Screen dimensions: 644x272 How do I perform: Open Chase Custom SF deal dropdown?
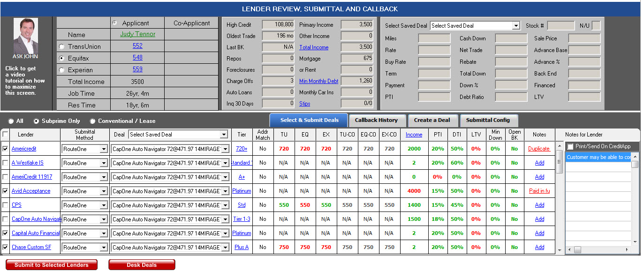click(170, 247)
